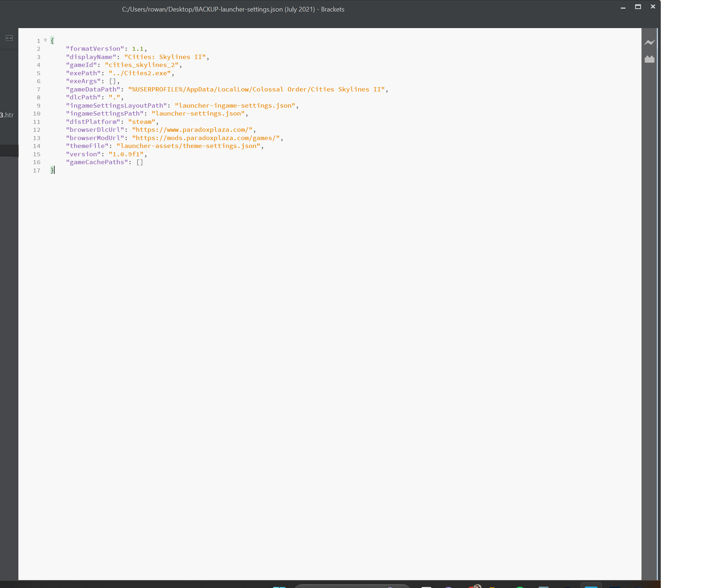
Task: Click the Windows Start button on the taskbar
Action: pyautogui.click(x=279, y=587)
